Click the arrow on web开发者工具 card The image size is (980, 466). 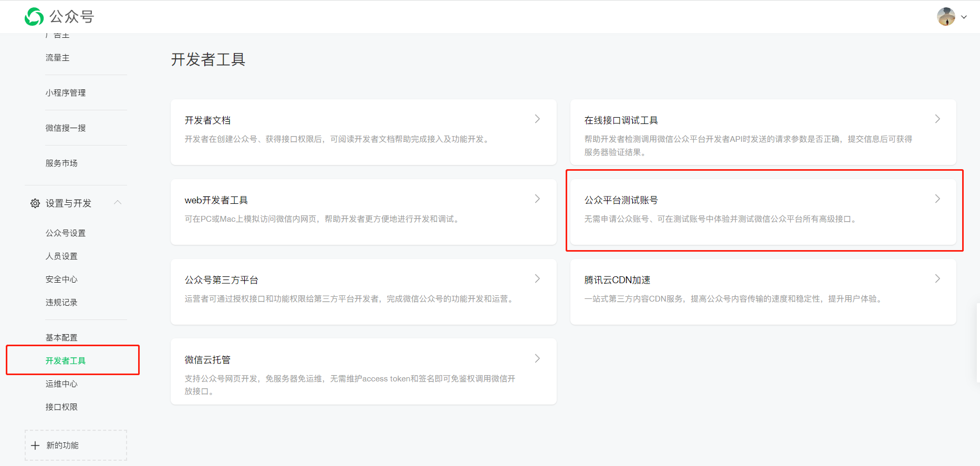coord(537,199)
